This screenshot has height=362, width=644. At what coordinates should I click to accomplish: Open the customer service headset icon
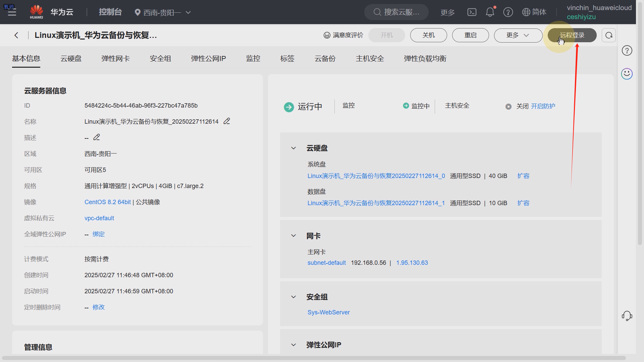point(627,316)
